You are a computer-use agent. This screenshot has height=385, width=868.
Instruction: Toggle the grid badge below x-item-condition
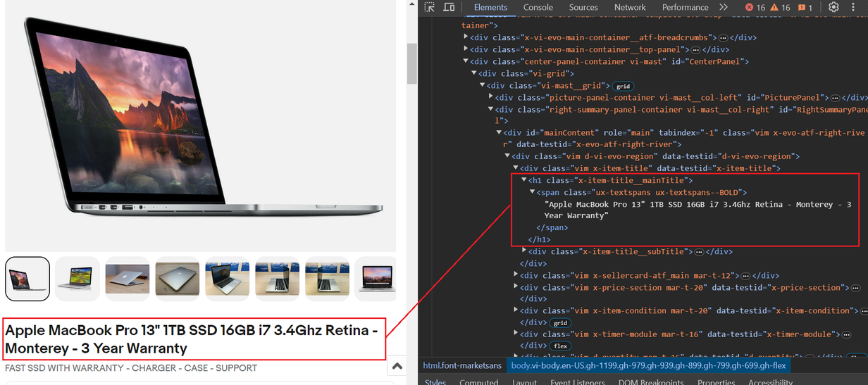pyautogui.click(x=560, y=323)
